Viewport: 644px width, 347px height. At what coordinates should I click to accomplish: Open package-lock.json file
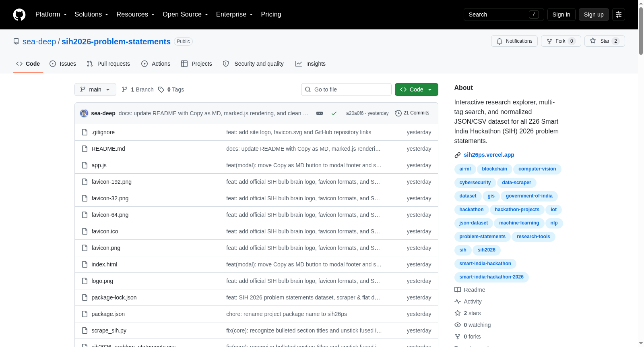point(114,297)
